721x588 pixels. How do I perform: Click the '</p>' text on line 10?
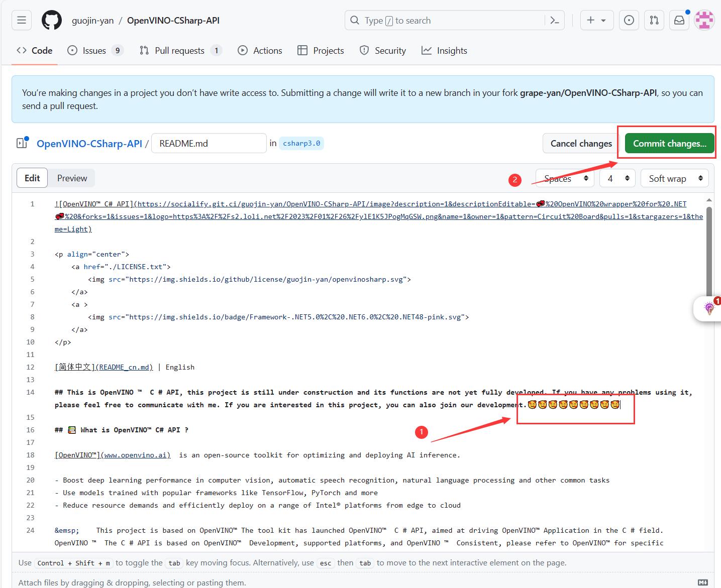click(x=63, y=342)
